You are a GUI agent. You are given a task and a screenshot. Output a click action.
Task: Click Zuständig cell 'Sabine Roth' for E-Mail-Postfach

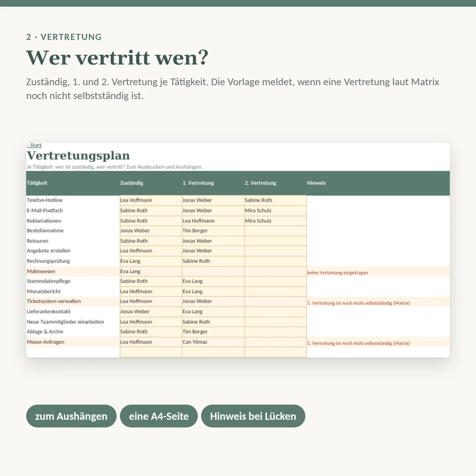coord(151,211)
